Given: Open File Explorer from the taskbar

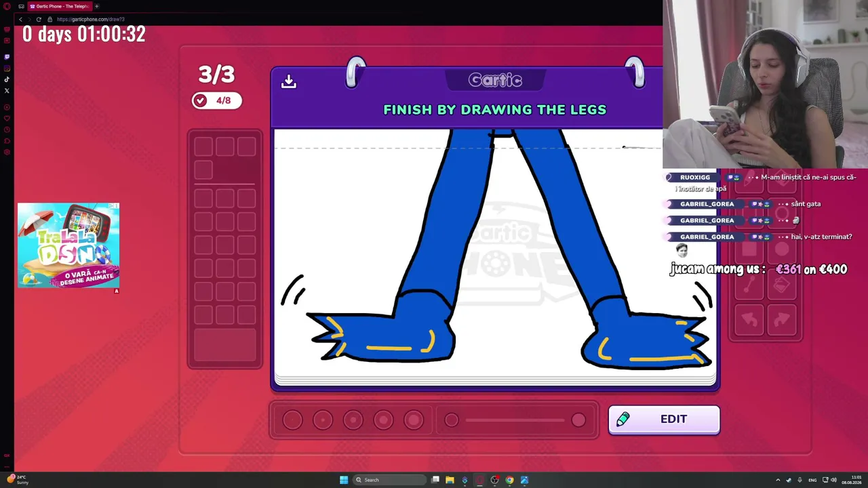Looking at the screenshot, I should click(x=450, y=480).
